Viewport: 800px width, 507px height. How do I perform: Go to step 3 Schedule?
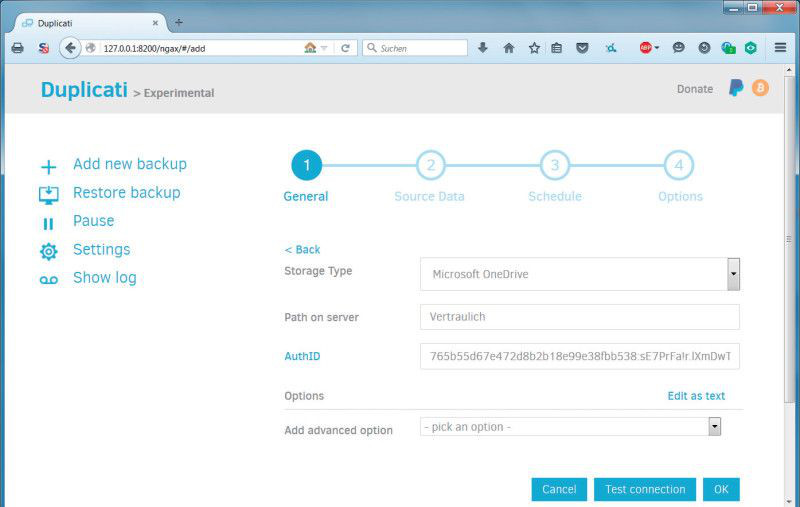[x=555, y=165]
